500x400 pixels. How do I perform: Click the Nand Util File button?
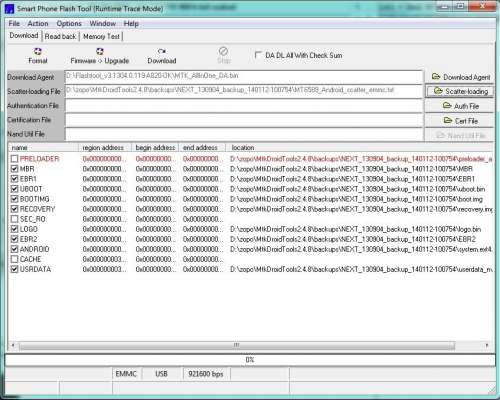tap(460, 135)
